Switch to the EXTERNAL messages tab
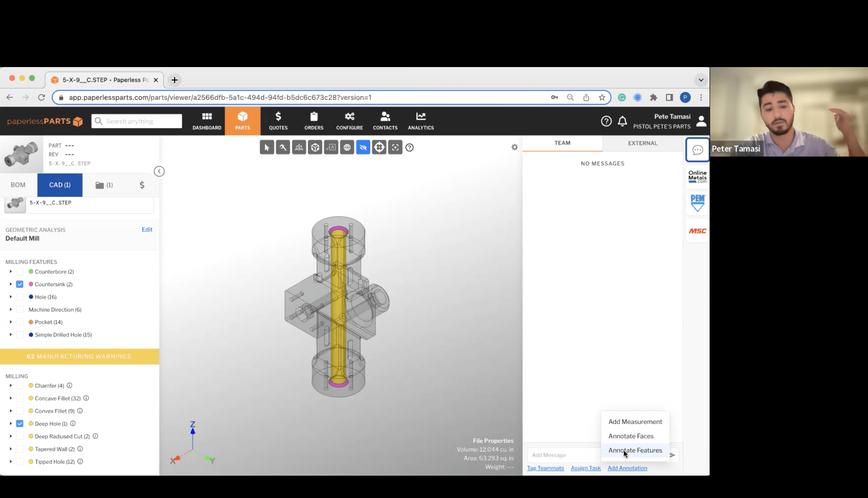The width and height of the screenshot is (868, 498). click(x=642, y=143)
